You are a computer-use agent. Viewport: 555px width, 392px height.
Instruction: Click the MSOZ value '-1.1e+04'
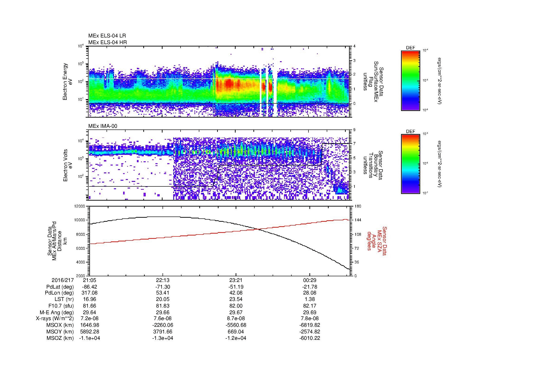point(89,338)
